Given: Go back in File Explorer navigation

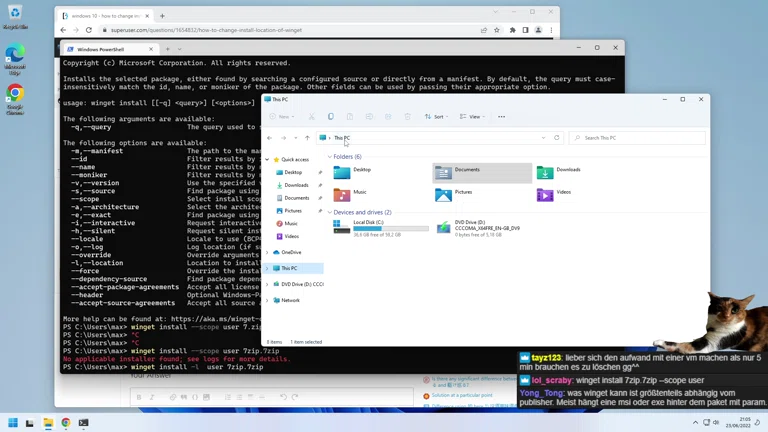Looking at the screenshot, I should click(x=269, y=138).
